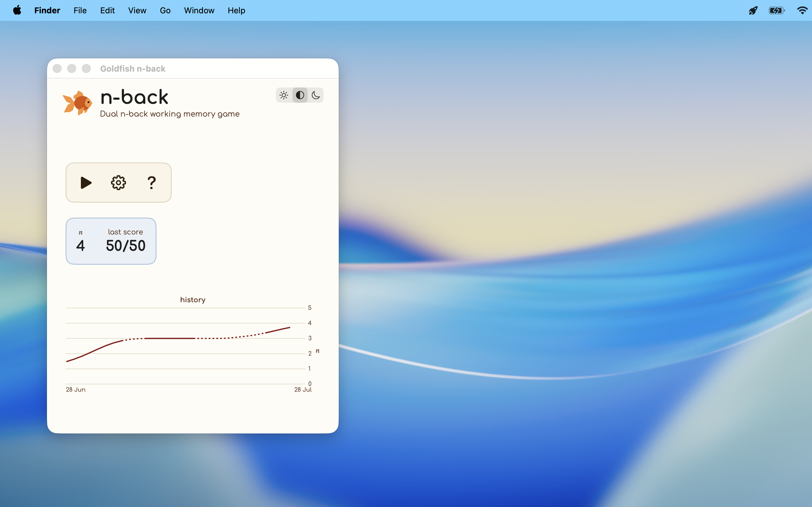Screen dimensions: 812x507
Task: Open game settings via gear icon
Action: tap(118, 183)
